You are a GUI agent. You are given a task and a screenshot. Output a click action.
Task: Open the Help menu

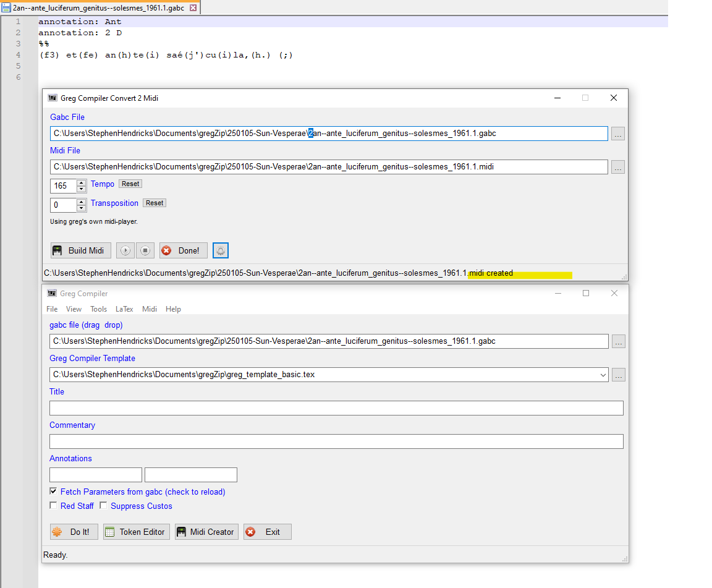[x=173, y=309]
